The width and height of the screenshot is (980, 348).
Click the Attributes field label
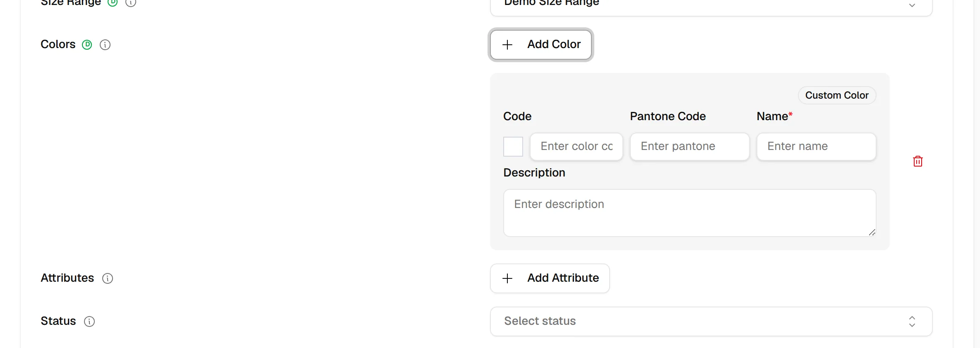tap(67, 278)
